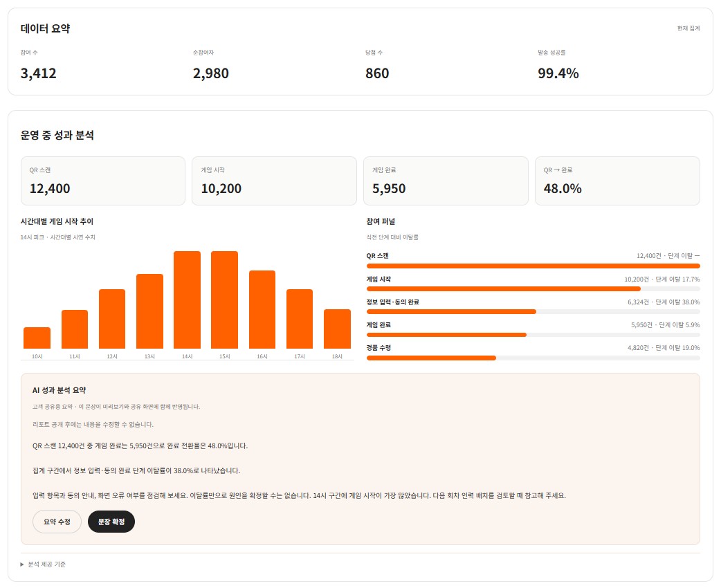Click the 12시 bar in the chart
Screen dimensions: 721x588
[x=112, y=319]
